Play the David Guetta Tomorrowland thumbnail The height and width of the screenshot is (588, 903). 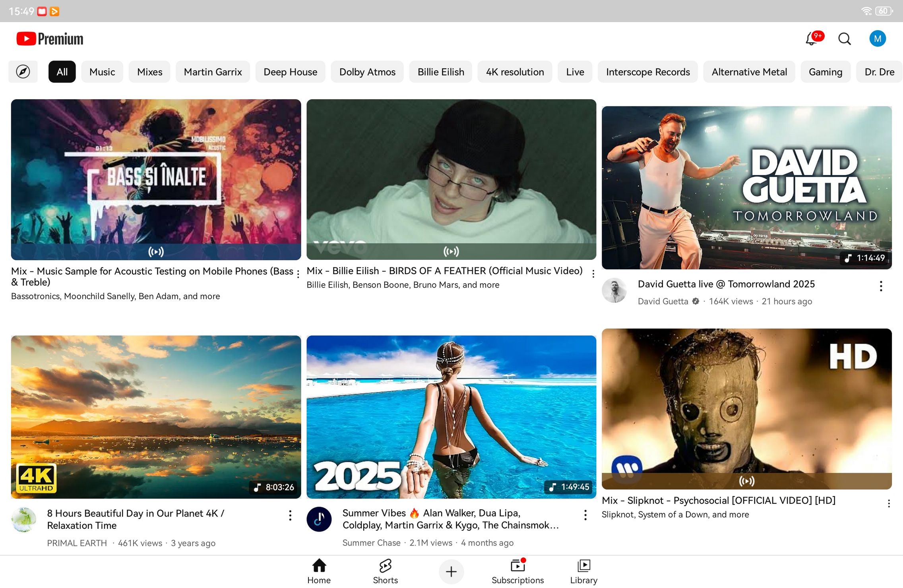746,188
